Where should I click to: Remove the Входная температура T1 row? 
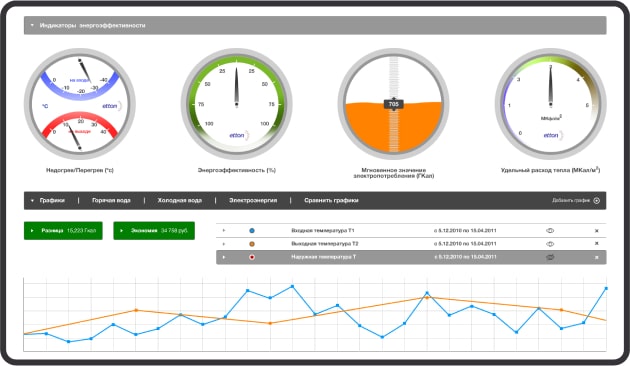tap(597, 231)
